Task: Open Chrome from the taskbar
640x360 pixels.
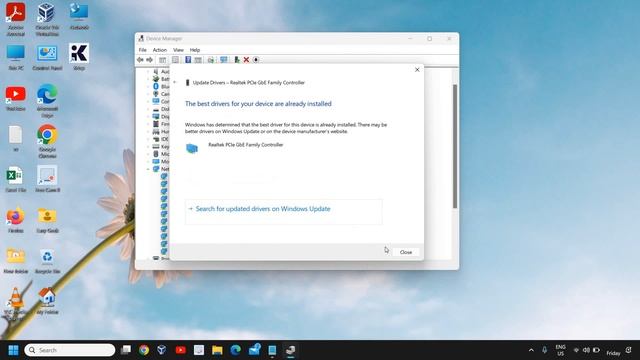Action: (144, 350)
